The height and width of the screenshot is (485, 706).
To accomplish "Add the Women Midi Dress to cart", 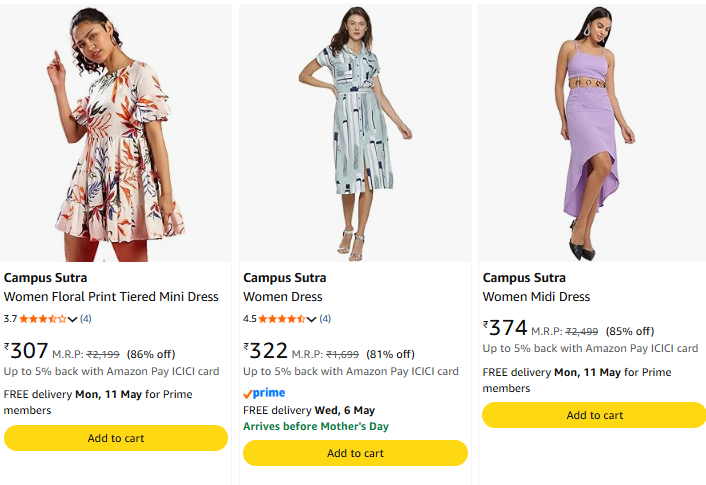I will [x=594, y=415].
